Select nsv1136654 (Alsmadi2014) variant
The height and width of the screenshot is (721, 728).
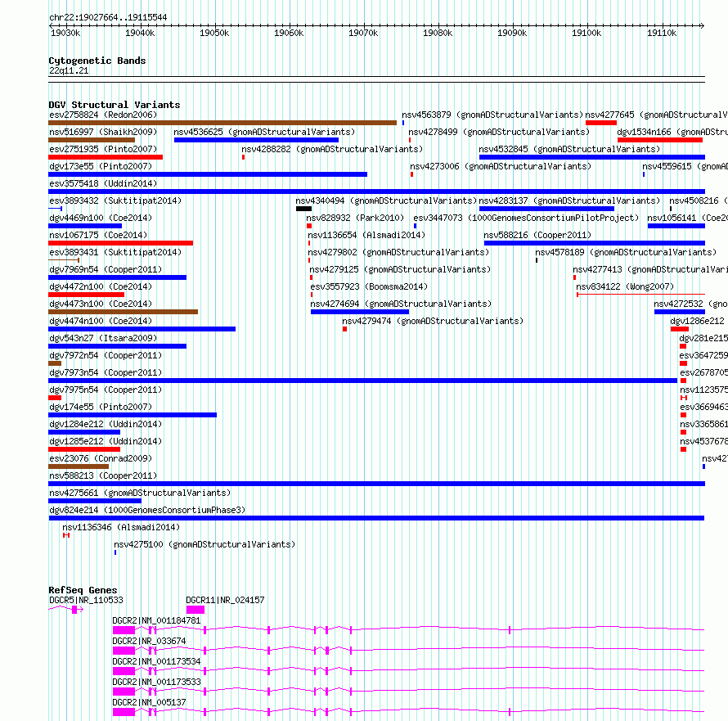366,235
